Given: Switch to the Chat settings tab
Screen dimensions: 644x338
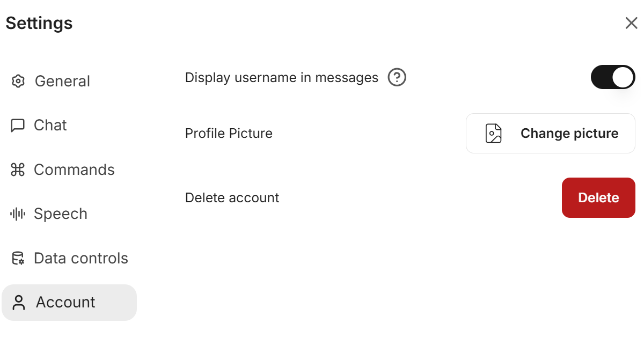Looking at the screenshot, I should coord(50,126).
